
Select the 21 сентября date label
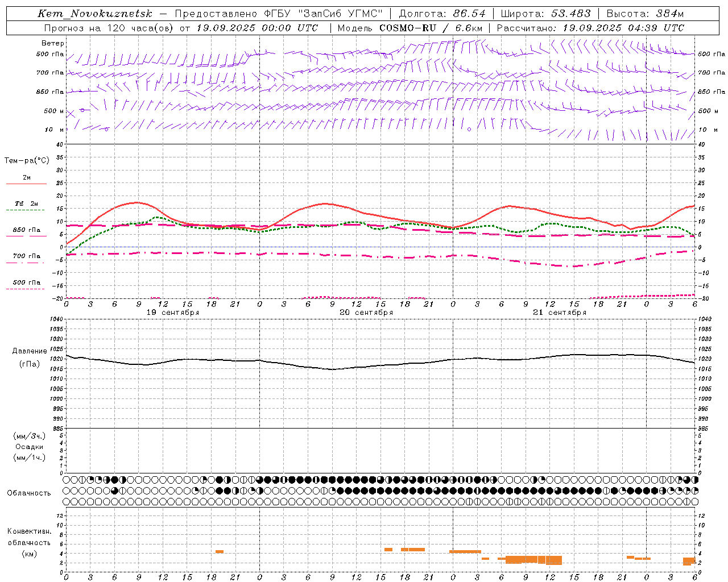coord(560,313)
